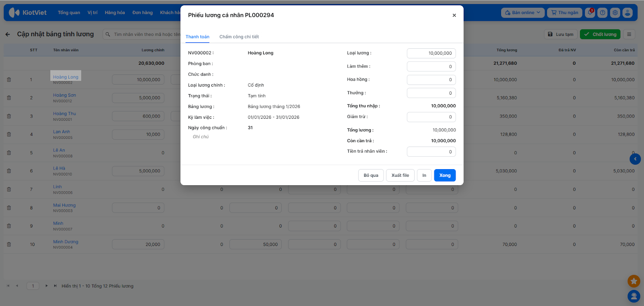Open the notifications bell icon
This screenshot has height=306, width=644.
pos(590,12)
